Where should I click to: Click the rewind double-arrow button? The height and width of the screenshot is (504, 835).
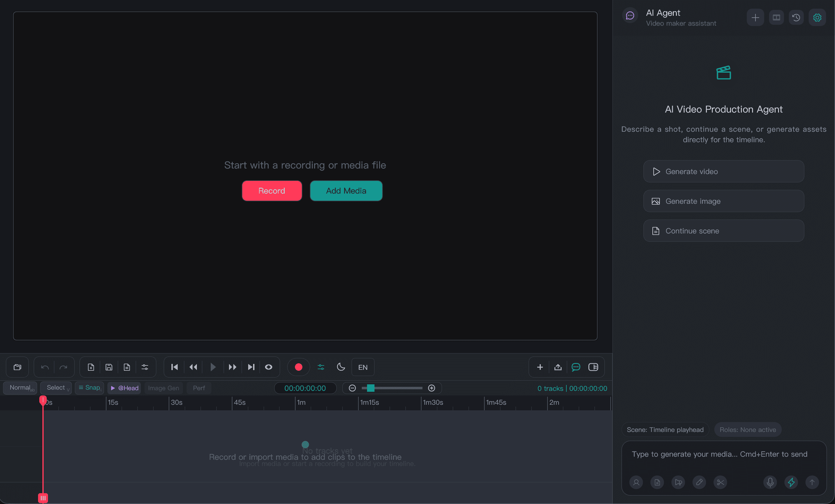[x=193, y=367]
